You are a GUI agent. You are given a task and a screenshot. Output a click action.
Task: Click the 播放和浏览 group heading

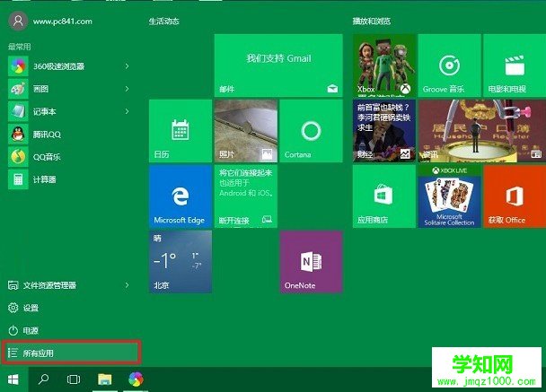tap(372, 22)
